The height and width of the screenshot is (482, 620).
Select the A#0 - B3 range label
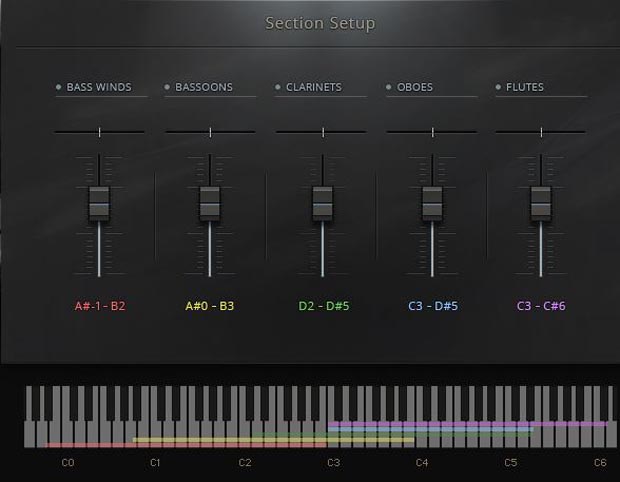click(x=210, y=306)
